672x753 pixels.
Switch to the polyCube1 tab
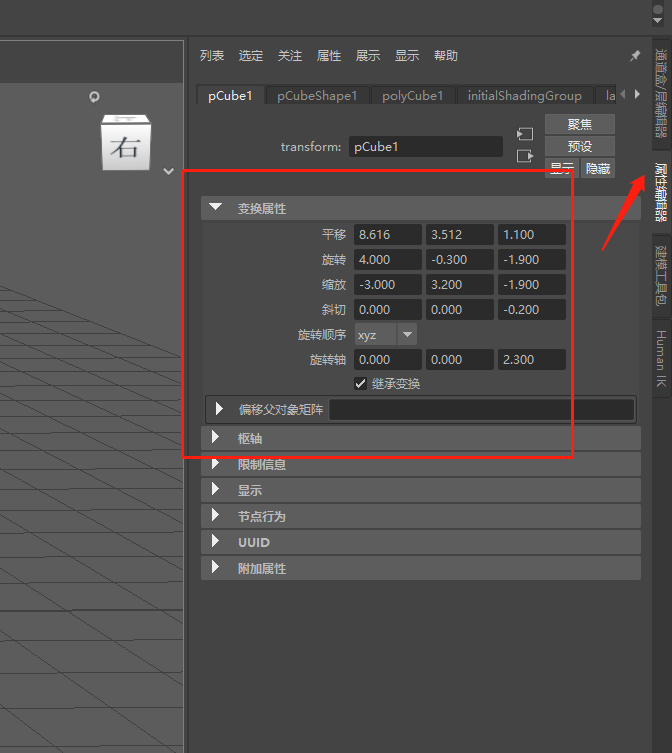point(412,96)
